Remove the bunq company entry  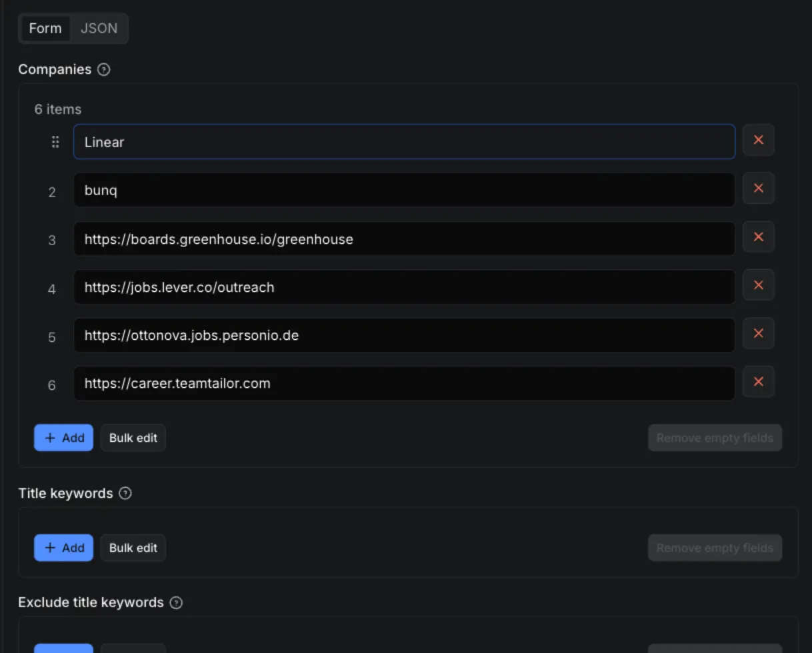(758, 188)
